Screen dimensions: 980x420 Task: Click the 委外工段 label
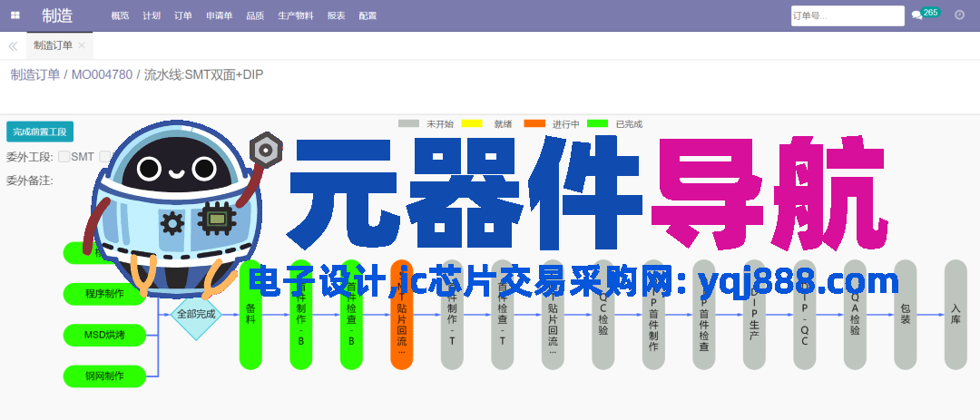point(29,157)
